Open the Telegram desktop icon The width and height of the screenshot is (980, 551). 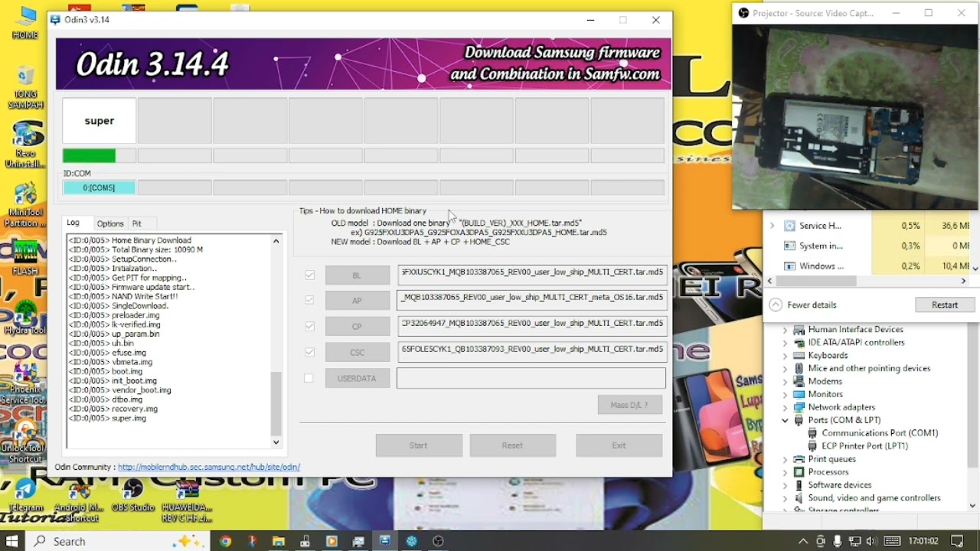(x=25, y=497)
